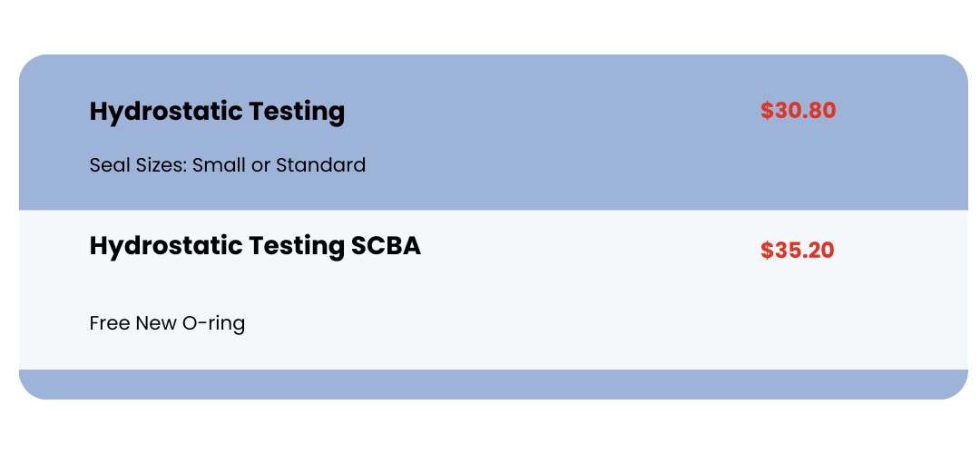Image resolution: width=980 pixels, height=454 pixels.
Task: Click the word New in the SCBA description
Action: coord(156,323)
